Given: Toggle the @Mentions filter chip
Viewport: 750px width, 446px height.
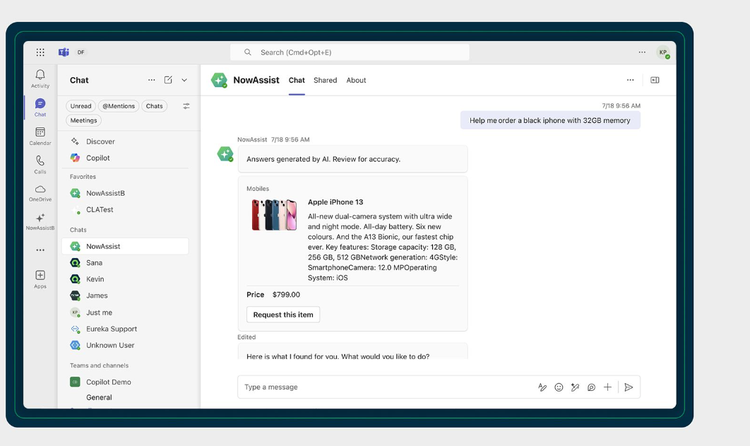Looking at the screenshot, I should click(119, 106).
